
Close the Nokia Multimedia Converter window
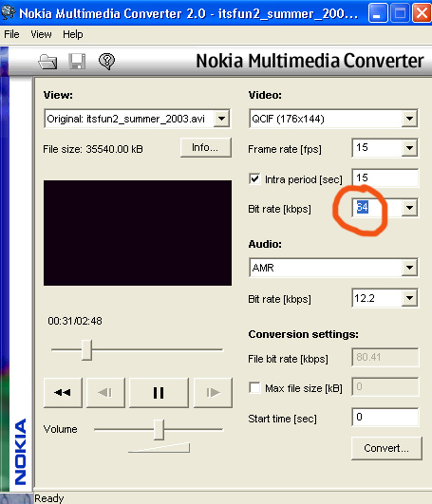422,13
